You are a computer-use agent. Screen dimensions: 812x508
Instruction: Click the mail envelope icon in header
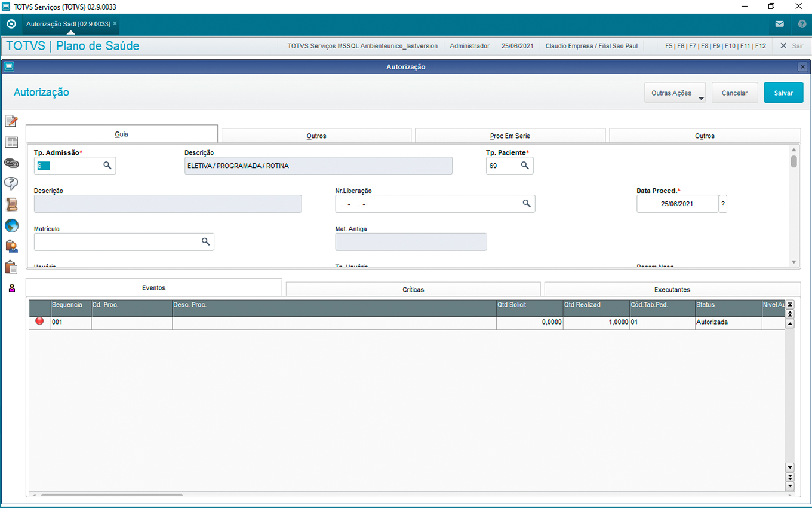click(x=779, y=25)
